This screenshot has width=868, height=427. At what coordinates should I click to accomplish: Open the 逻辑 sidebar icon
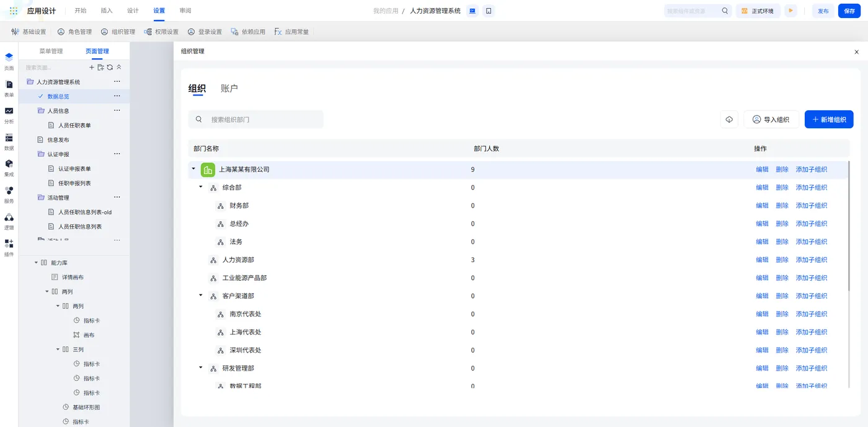(9, 221)
